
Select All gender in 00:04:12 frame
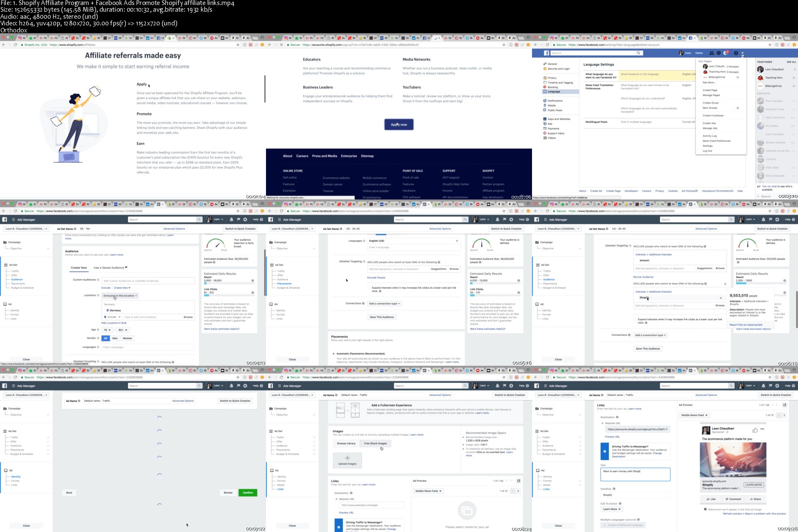coord(106,338)
